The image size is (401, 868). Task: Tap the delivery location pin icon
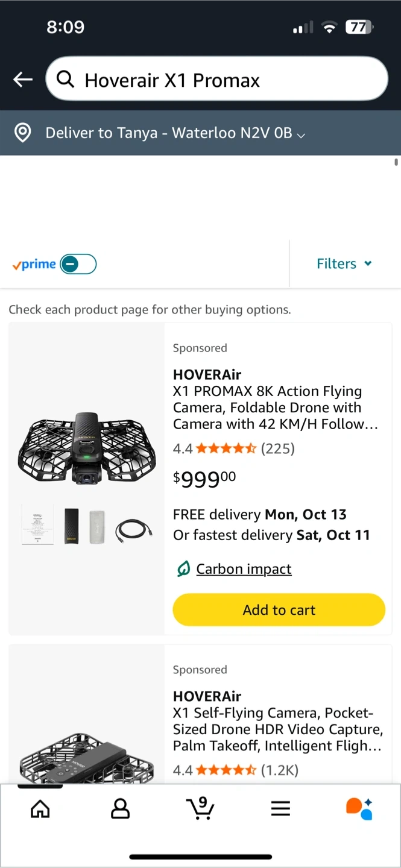[23, 133]
